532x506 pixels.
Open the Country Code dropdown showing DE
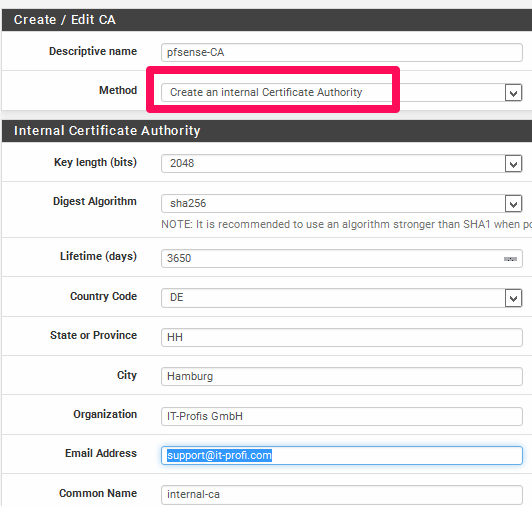(x=342, y=298)
